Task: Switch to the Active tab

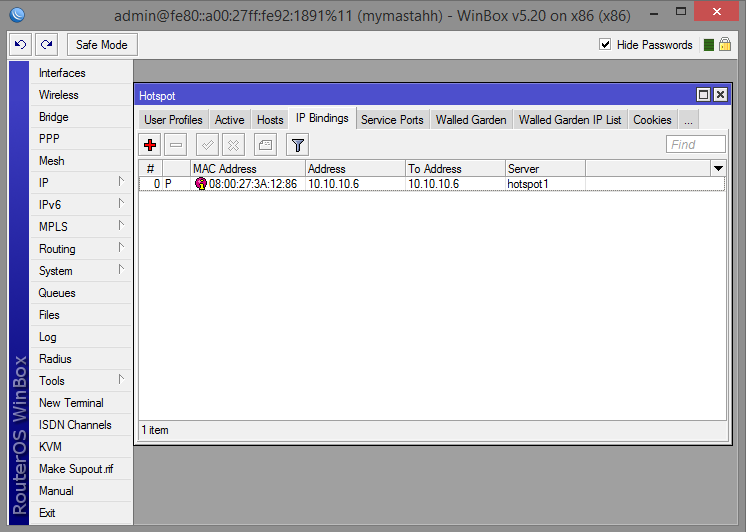Action: coord(229,120)
